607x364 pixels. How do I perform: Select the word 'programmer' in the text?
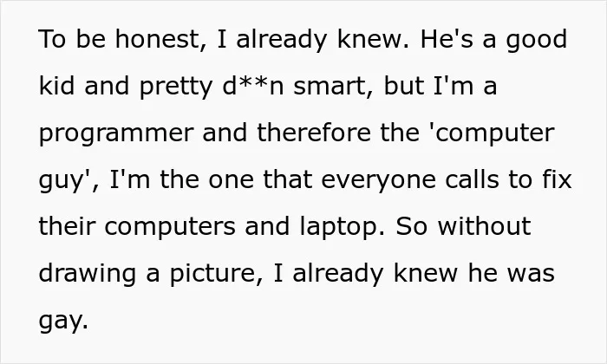tap(116, 133)
